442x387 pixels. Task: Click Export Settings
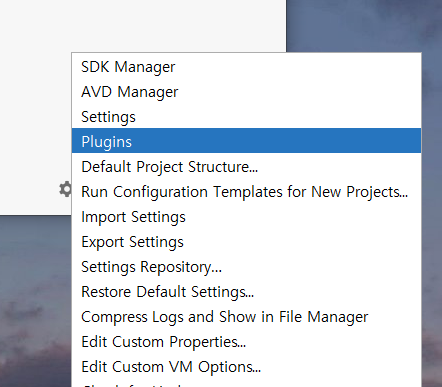pos(246,242)
